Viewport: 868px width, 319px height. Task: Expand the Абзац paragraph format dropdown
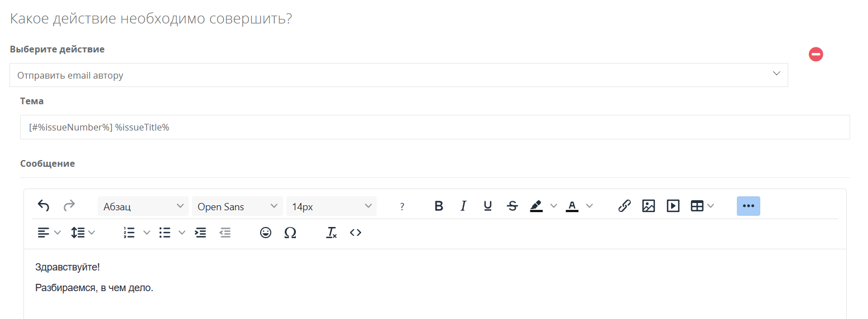click(143, 206)
